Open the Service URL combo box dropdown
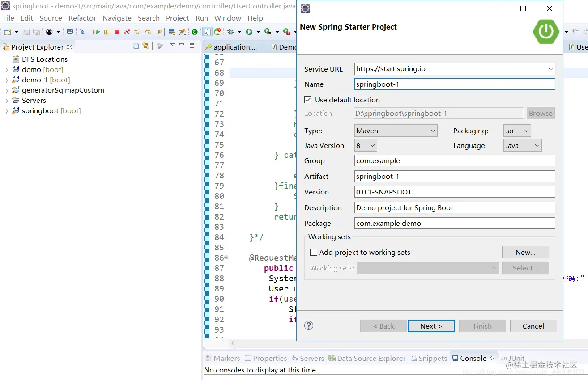The height and width of the screenshot is (380, 588). point(550,69)
